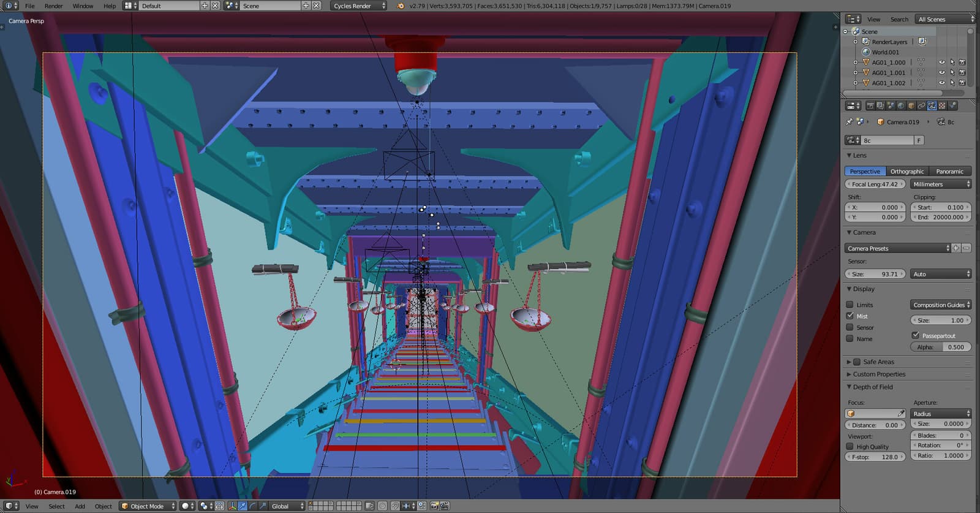Uncheck the Mist display checkbox
The height and width of the screenshot is (513, 980).
[850, 316]
